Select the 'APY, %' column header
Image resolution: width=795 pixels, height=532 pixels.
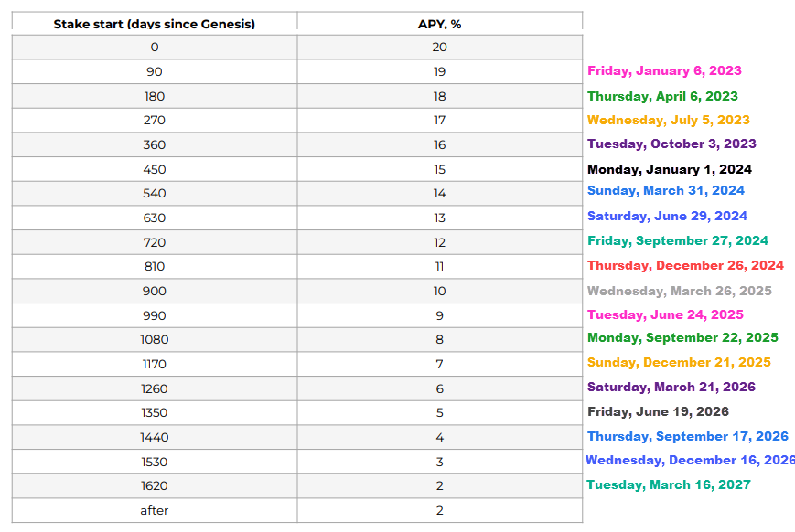coord(439,24)
